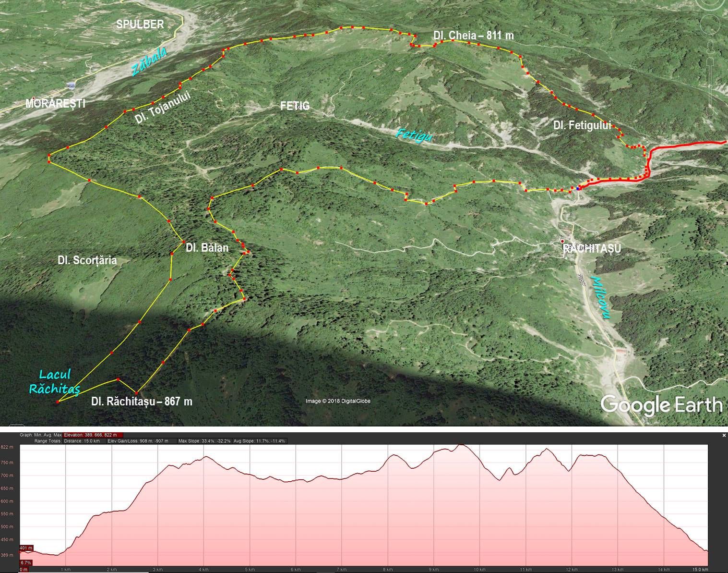Click the Dl. Răchitașu – 867 m label
This screenshot has height=573, width=728.
142,402
